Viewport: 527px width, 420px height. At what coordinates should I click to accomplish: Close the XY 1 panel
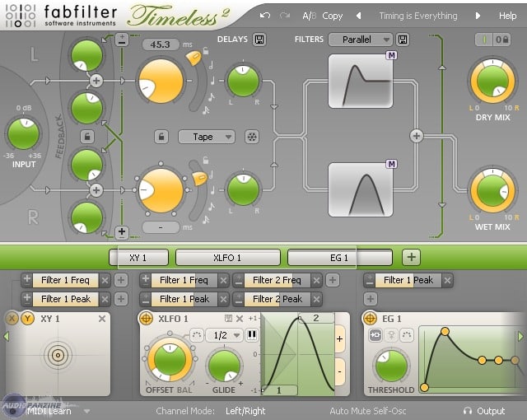102,319
